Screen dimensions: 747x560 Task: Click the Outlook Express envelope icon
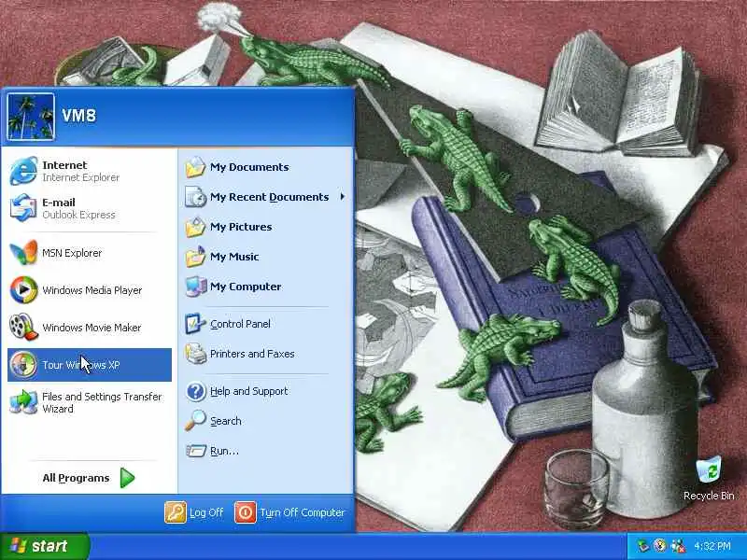pyautogui.click(x=23, y=208)
